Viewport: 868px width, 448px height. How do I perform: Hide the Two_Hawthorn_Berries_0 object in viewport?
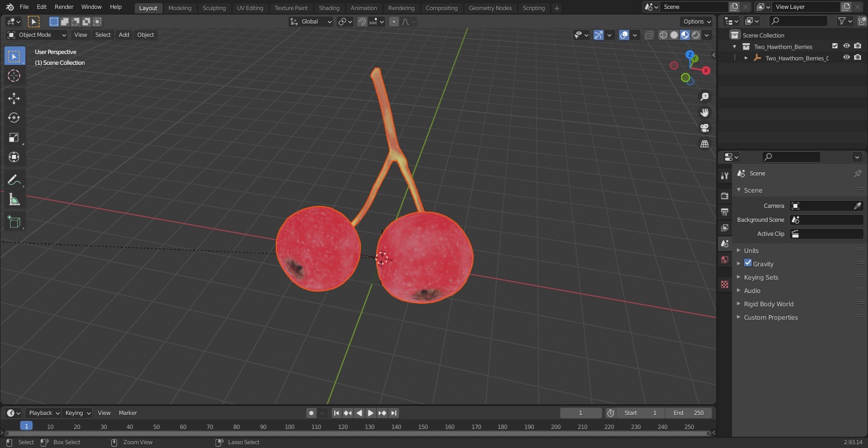(x=846, y=58)
